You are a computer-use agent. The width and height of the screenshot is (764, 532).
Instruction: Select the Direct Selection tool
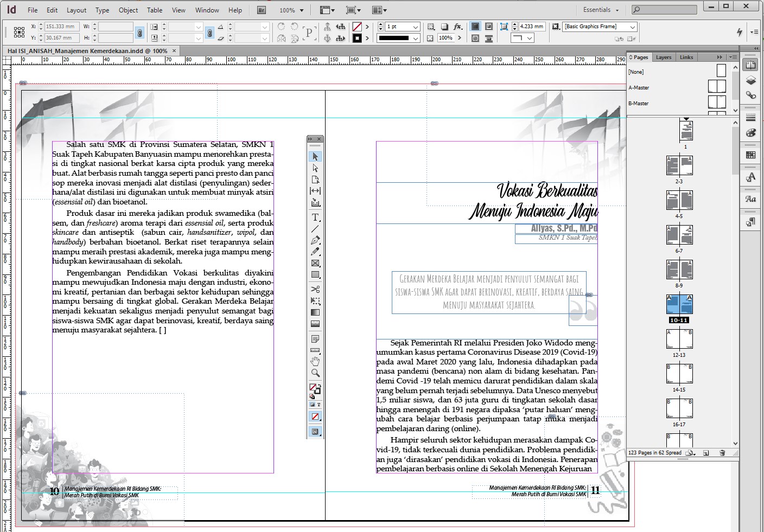pos(315,168)
